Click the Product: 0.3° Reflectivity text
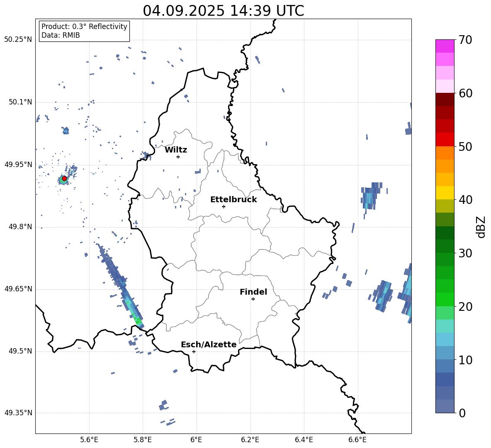Screen dimensions: 491x448 pyautogui.click(x=84, y=26)
